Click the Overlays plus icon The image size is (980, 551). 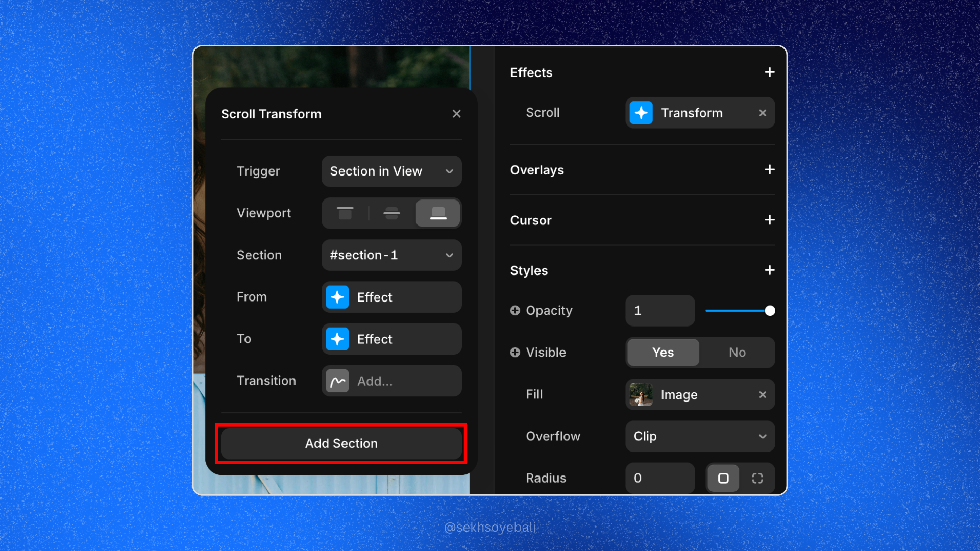pos(769,169)
